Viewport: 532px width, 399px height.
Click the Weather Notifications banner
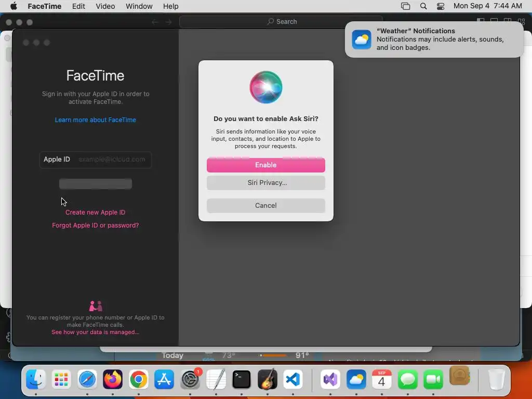[434, 39]
